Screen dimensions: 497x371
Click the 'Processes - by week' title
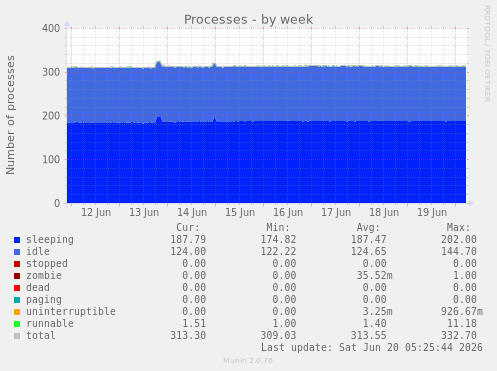(x=248, y=20)
